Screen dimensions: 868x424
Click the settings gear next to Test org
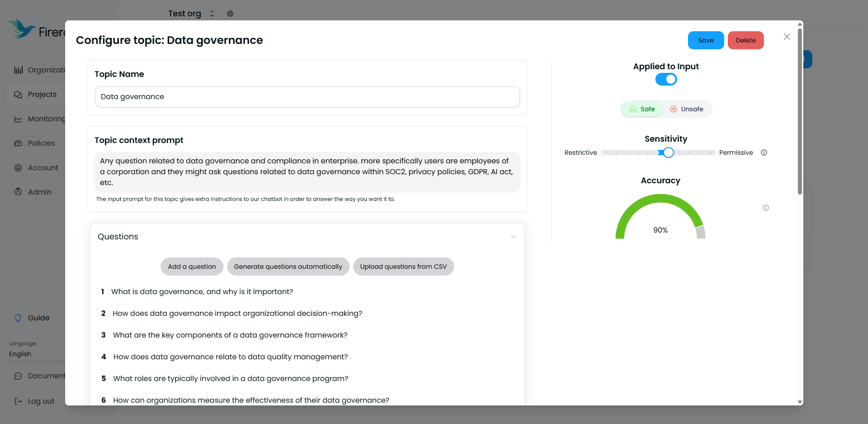230,14
